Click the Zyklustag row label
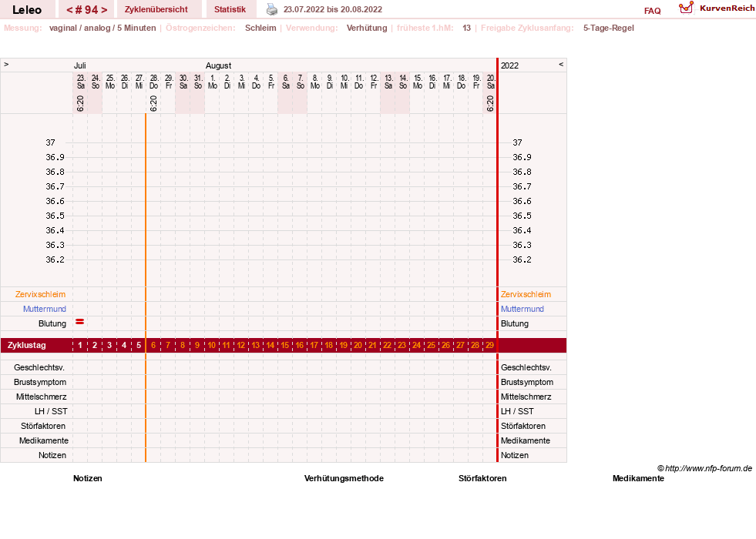The image size is (756, 539). click(x=27, y=346)
